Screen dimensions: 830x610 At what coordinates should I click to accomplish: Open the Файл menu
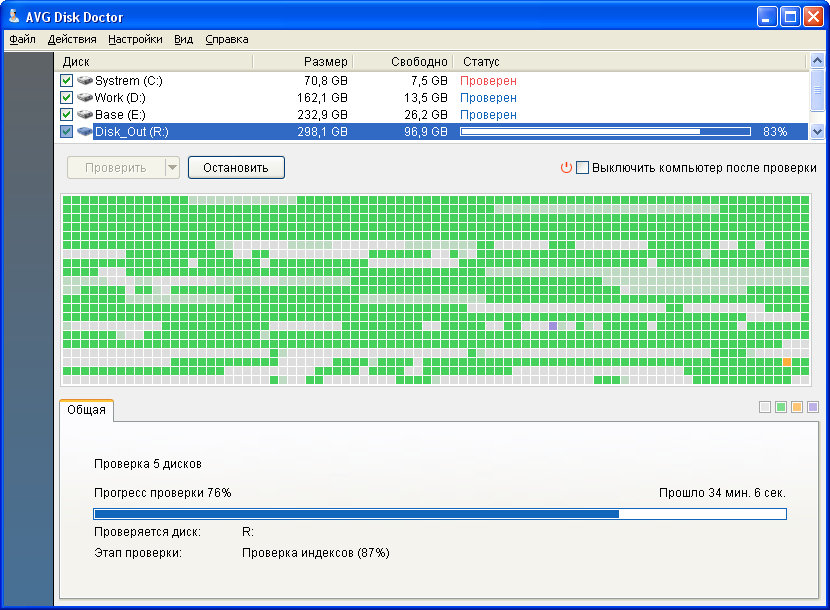pyautogui.click(x=22, y=39)
